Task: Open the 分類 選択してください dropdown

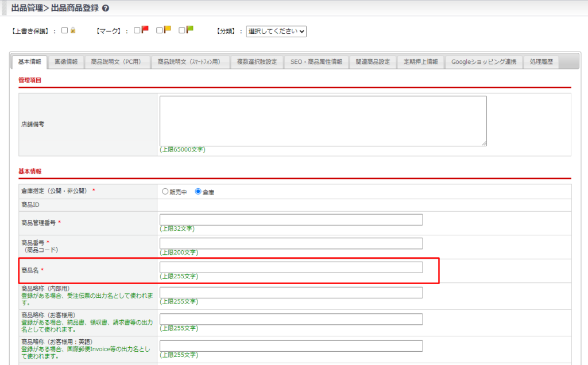Action: tap(276, 32)
